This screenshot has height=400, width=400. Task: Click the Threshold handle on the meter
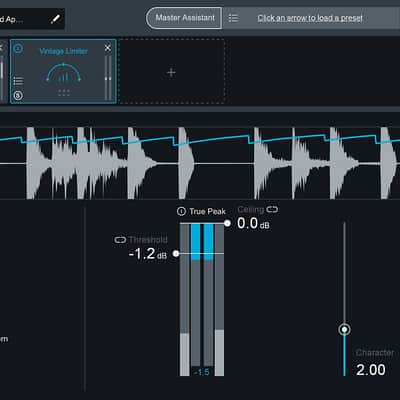(176, 254)
